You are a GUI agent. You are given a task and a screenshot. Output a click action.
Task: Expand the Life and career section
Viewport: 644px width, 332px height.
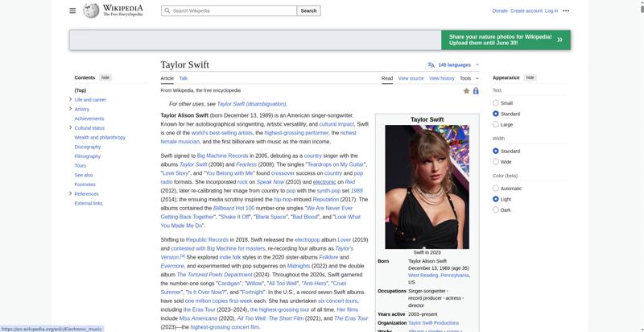(70, 99)
